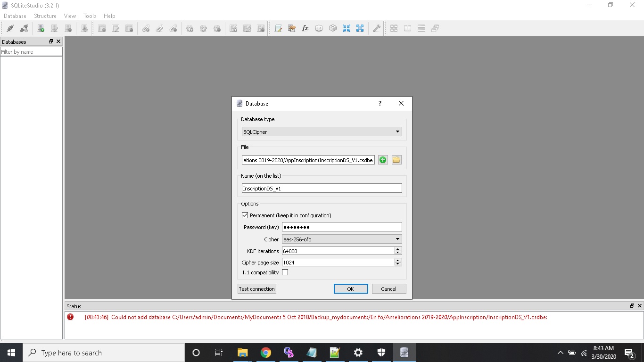Click the red error message in Status
The height and width of the screenshot is (362, 644).
pos(316,317)
